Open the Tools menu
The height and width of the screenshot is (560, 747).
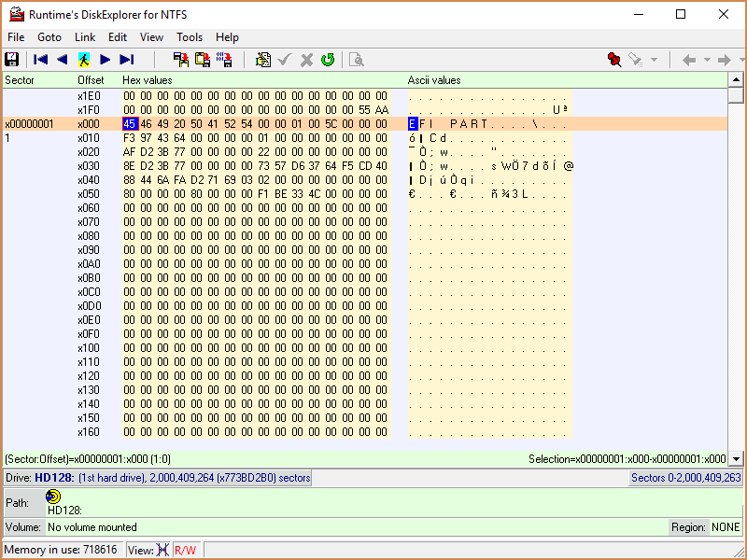point(190,37)
